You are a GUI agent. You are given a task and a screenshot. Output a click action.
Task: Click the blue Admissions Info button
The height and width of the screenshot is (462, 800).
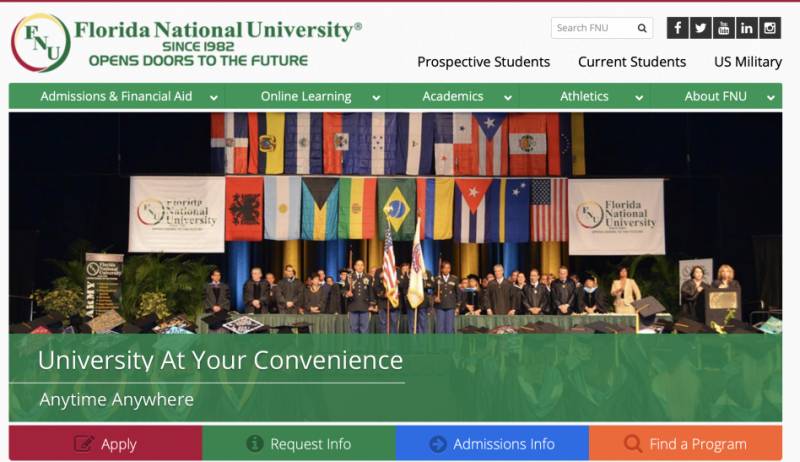tap(492, 443)
